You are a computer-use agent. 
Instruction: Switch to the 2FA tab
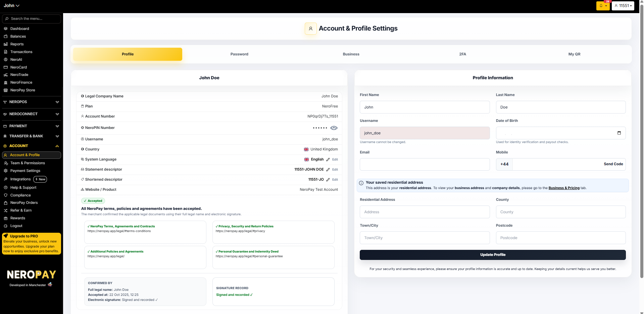(462, 54)
